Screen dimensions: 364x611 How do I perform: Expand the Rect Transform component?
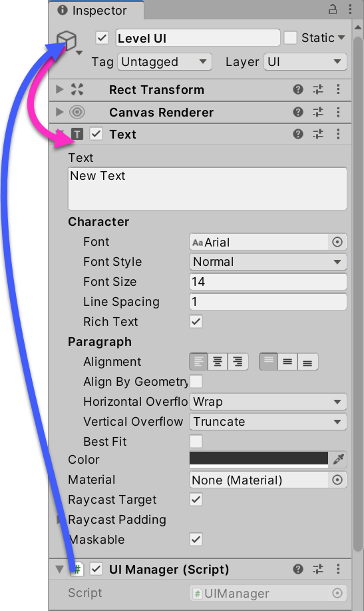point(60,90)
